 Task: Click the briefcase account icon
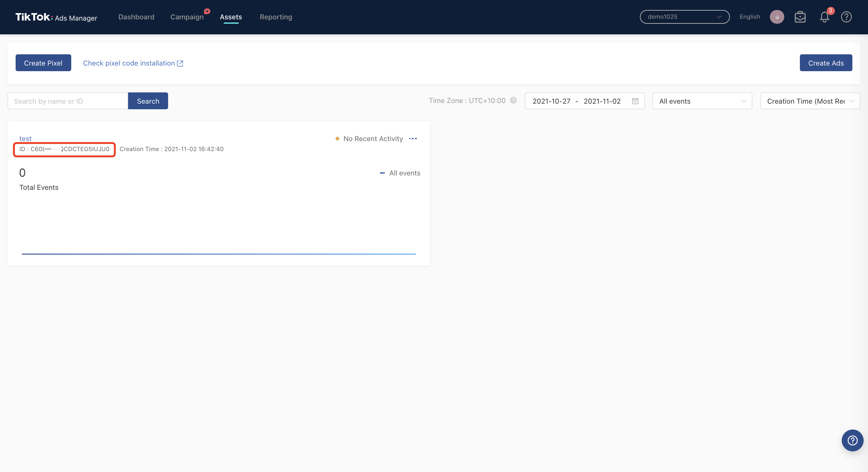coord(800,17)
